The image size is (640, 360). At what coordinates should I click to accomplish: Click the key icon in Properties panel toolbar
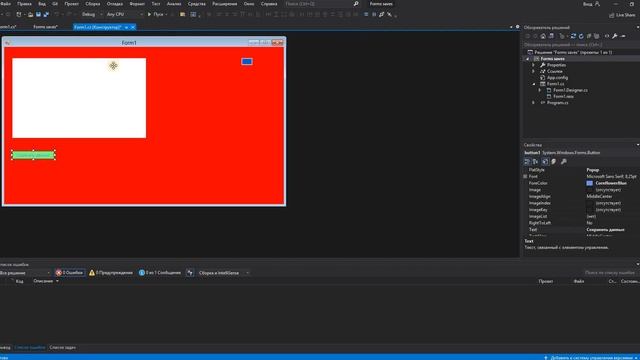click(564, 162)
